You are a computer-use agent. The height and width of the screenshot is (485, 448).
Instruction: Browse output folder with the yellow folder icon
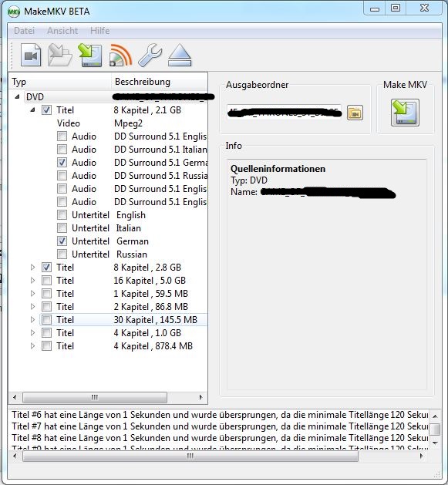pos(355,113)
